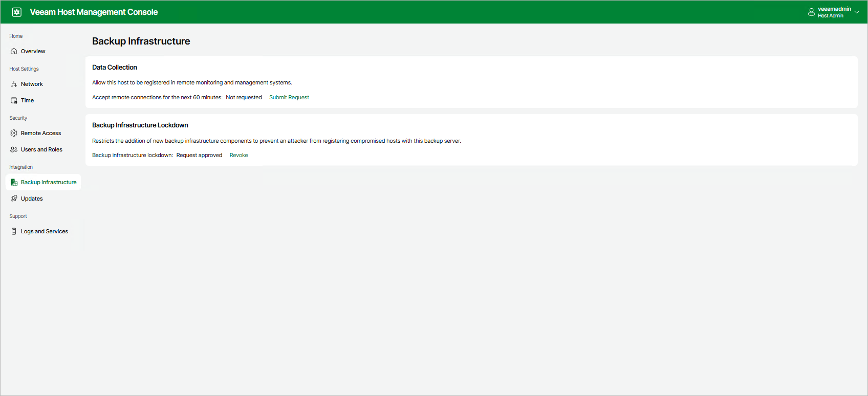The image size is (868, 396).
Task: Click the Updates rocket icon
Action: (x=14, y=199)
